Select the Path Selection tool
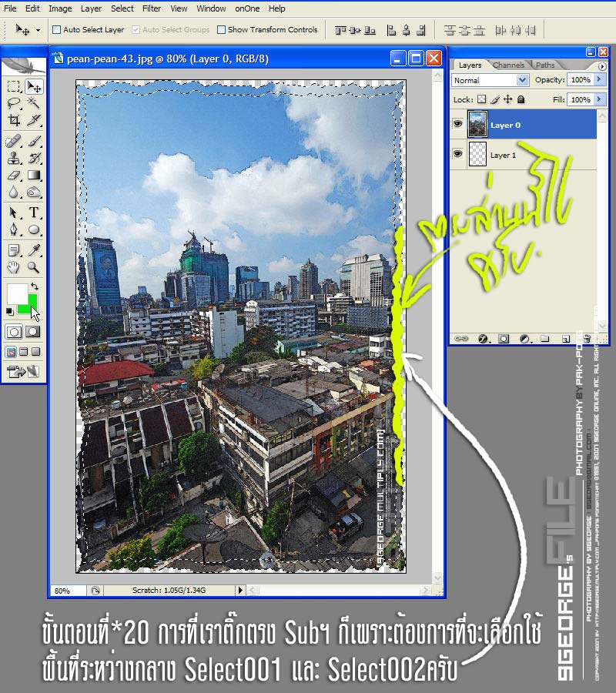 (14, 213)
